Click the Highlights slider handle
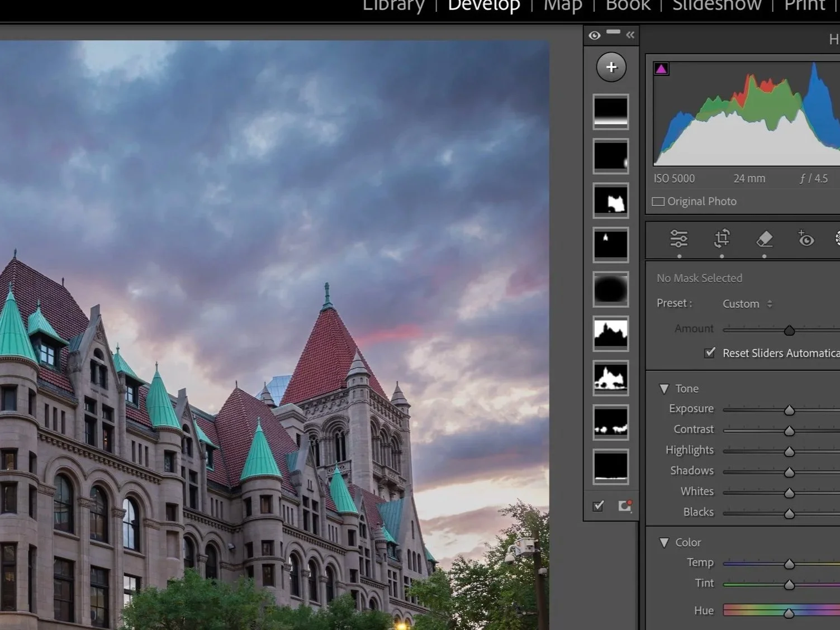 789,451
